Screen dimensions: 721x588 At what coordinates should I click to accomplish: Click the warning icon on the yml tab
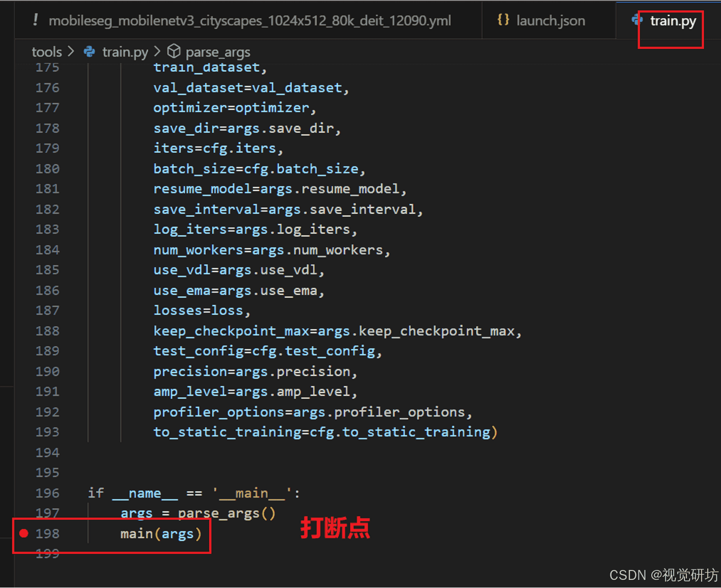[x=36, y=20]
